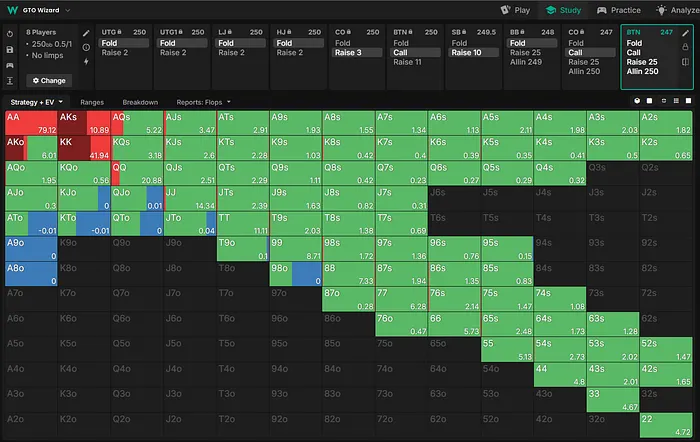
Task: Click the clock icon beside game settings
Action: pyautogui.click(x=86, y=47)
